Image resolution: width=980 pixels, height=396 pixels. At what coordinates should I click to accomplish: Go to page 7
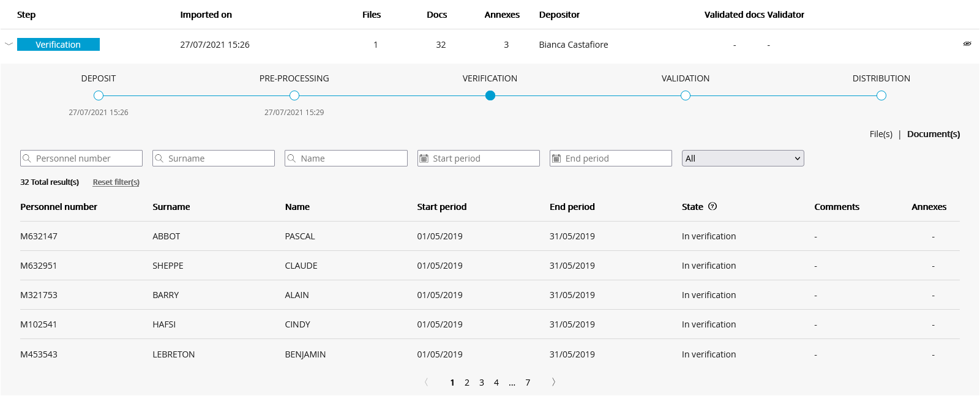click(x=528, y=383)
